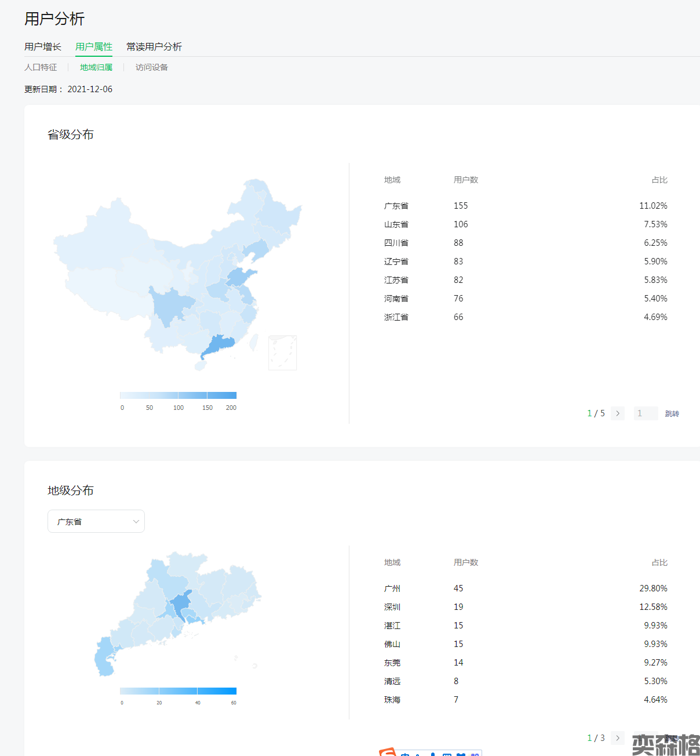Viewport: 700px width, 756px height.
Task: Click Guangdong province on the China map
Action: [x=220, y=345]
